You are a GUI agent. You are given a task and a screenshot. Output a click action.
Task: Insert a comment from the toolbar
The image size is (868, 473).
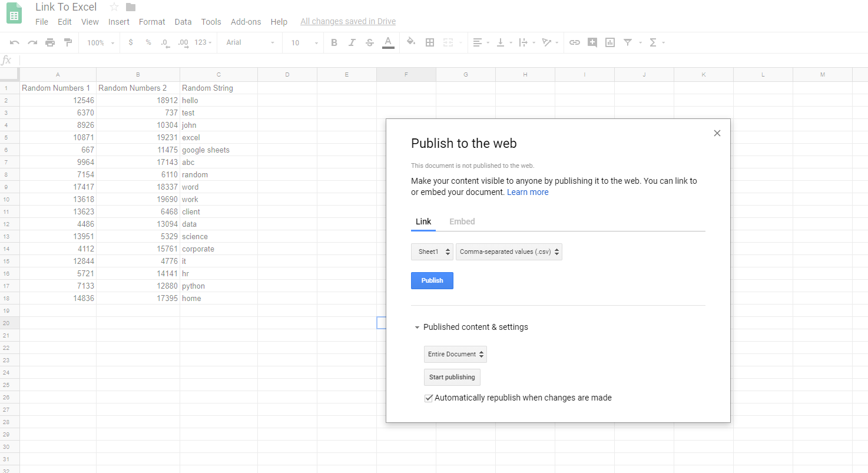592,42
